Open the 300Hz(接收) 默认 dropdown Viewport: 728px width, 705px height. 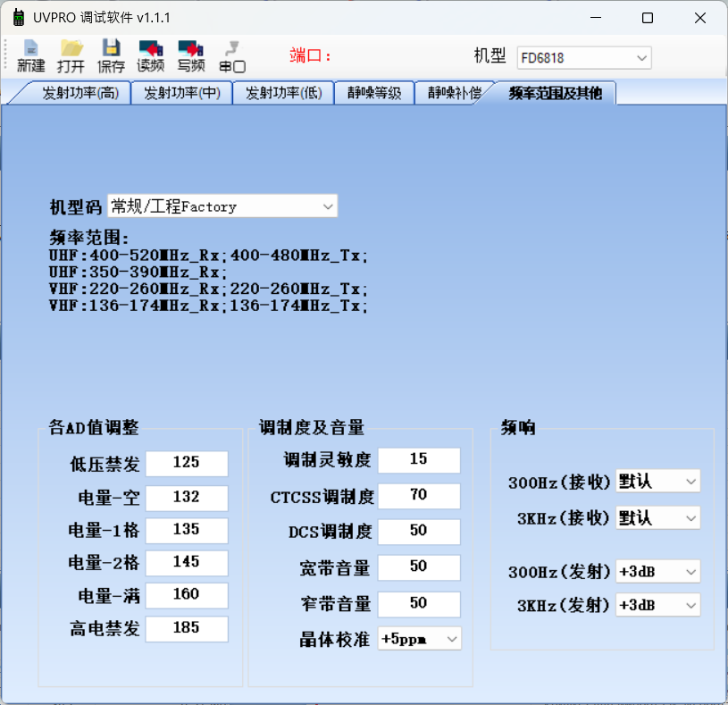tap(658, 481)
